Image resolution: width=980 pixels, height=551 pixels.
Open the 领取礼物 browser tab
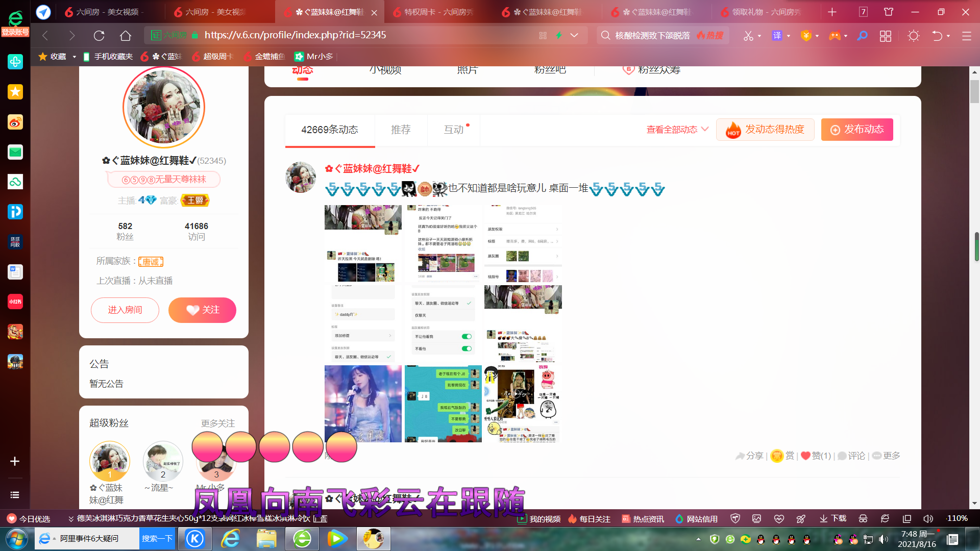[766, 12]
